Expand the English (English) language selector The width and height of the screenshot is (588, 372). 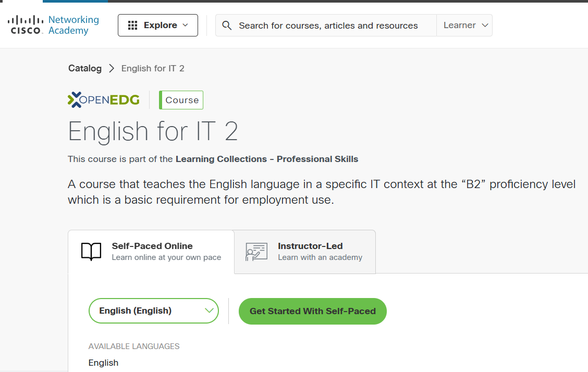point(153,311)
